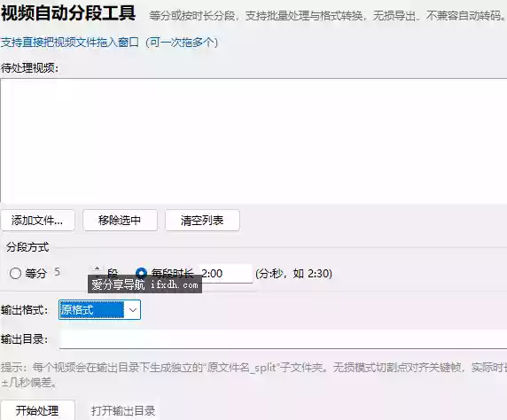Start processing with 开始处理 button

pyautogui.click(x=37, y=410)
